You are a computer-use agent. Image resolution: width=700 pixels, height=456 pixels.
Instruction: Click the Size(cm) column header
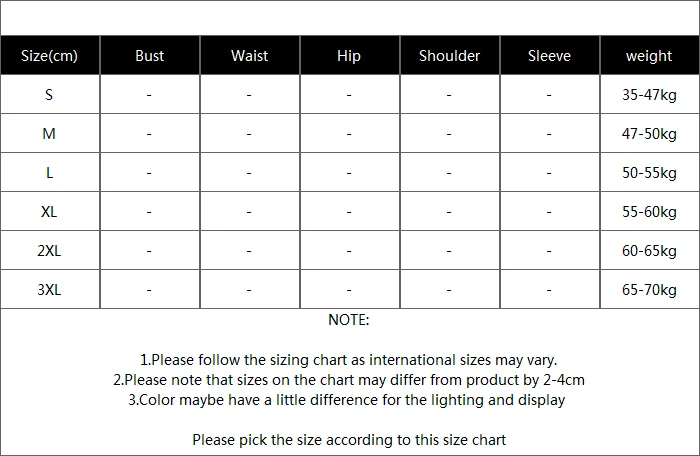point(50,55)
